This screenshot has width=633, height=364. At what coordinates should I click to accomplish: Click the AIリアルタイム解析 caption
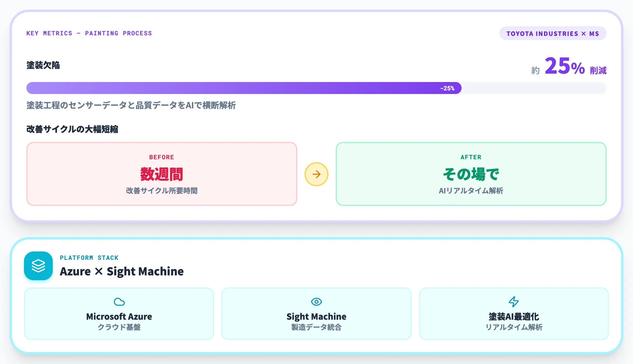(471, 191)
